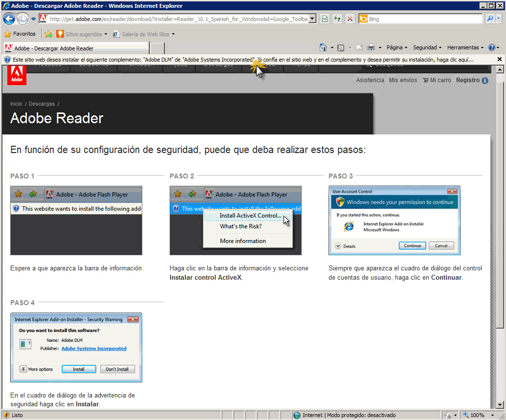Click the Mi carro shopping cart icon
This screenshot has width=506, height=420.
click(426, 80)
